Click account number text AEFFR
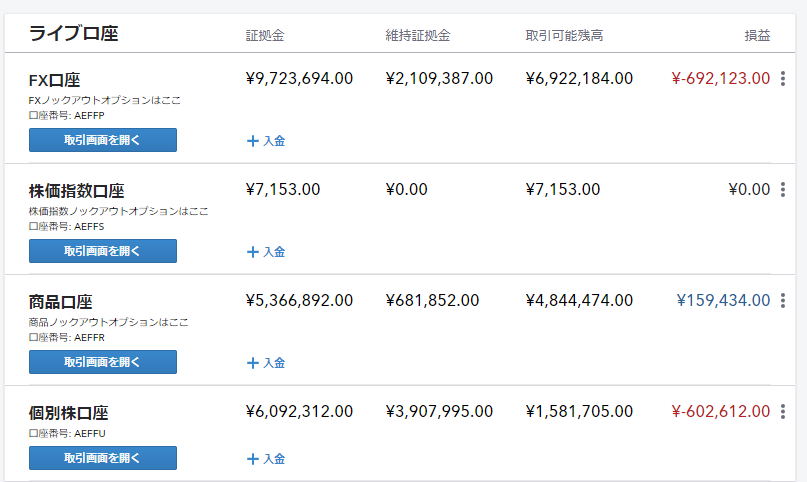Image resolution: width=807 pixels, height=482 pixels. click(89, 338)
